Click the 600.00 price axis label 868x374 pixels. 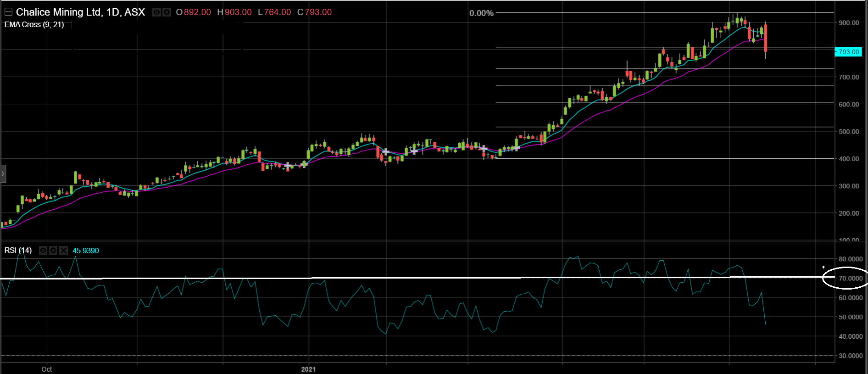tap(849, 104)
